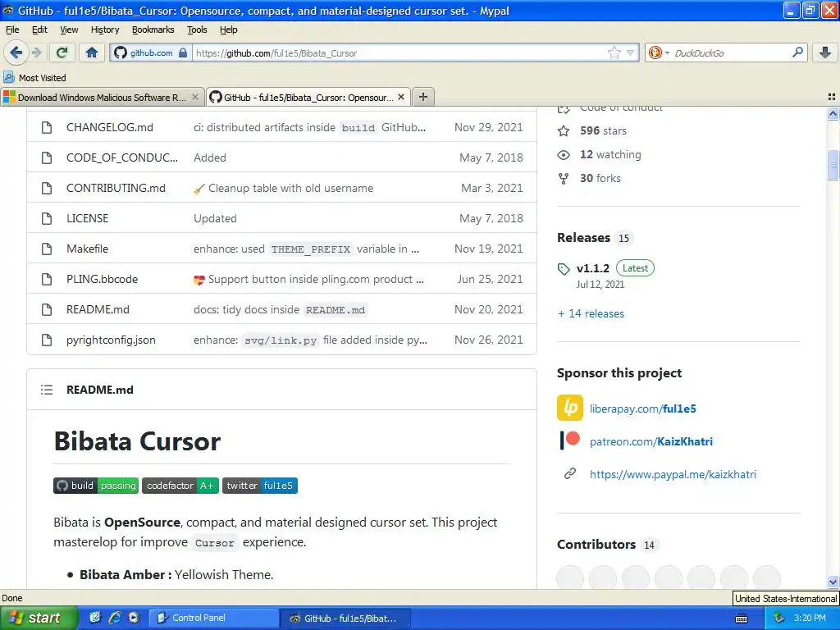The height and width of the screenshot is (630, 840).
Task: Open a new tab with the plus button
Action: point(423,97)
